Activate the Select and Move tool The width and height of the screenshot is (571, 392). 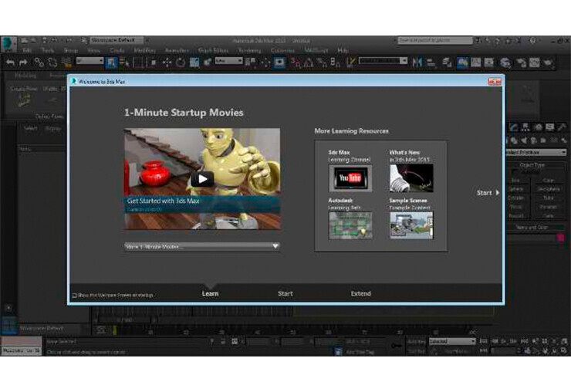coord(167,63)
